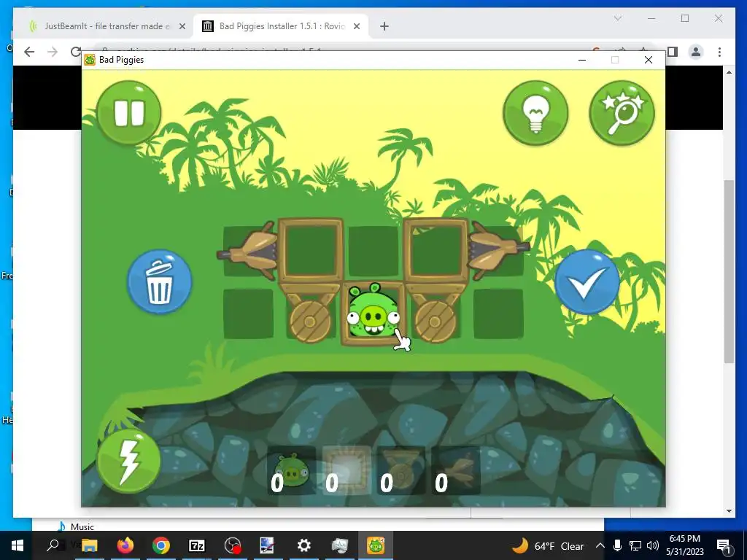Go back in Chrome browser
Image resolution: width=747 pixels, height=560 pixels.
click(x=29, y=52)
